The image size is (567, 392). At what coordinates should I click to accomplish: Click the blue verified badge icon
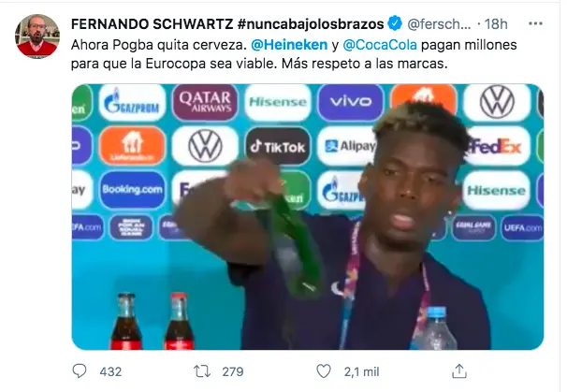click(x=395, y=23)
